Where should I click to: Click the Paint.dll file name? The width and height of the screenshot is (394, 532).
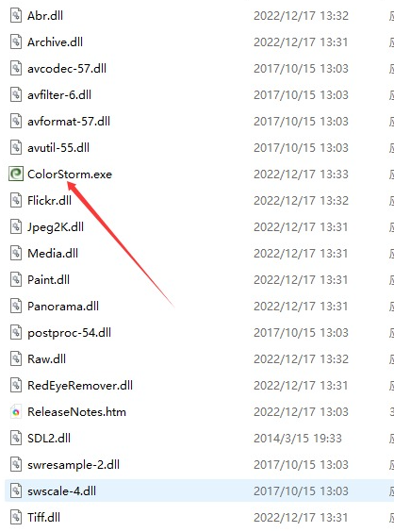48,280
